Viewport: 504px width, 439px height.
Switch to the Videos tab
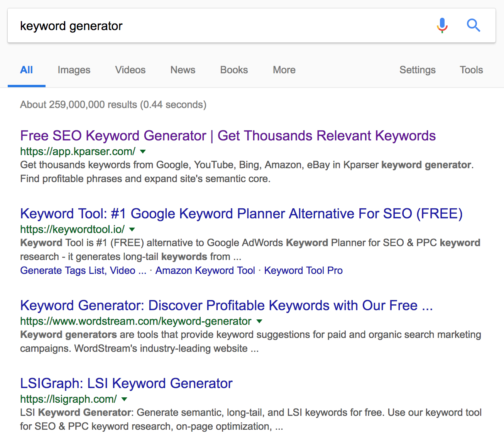(x=130, y=70)
